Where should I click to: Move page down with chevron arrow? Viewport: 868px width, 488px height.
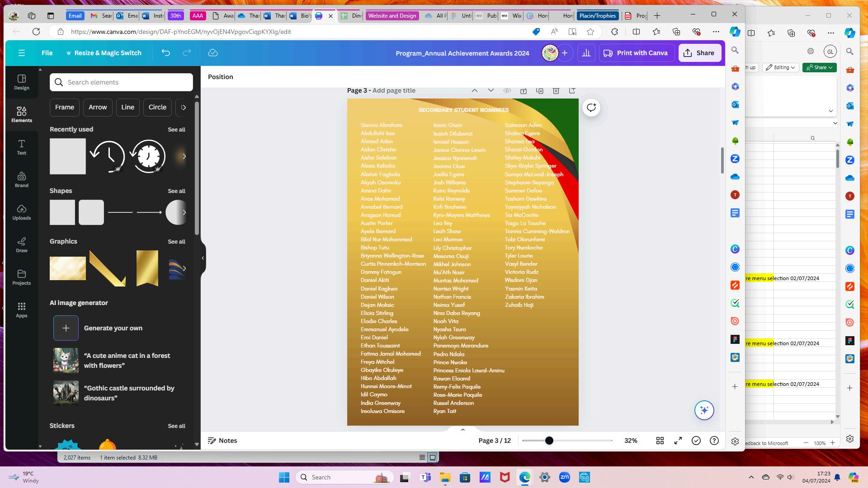point(491,90)
